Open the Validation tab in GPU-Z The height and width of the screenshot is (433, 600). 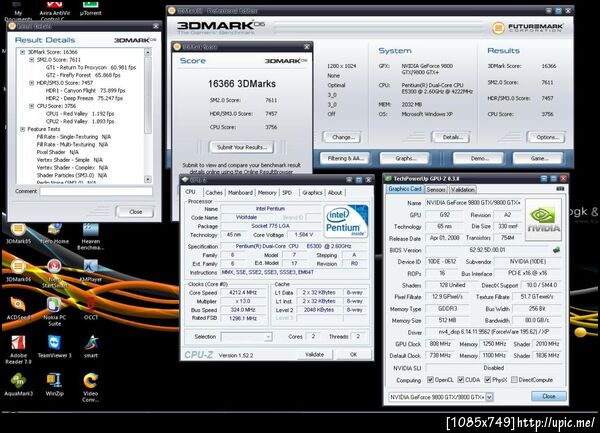pos(462,189)
